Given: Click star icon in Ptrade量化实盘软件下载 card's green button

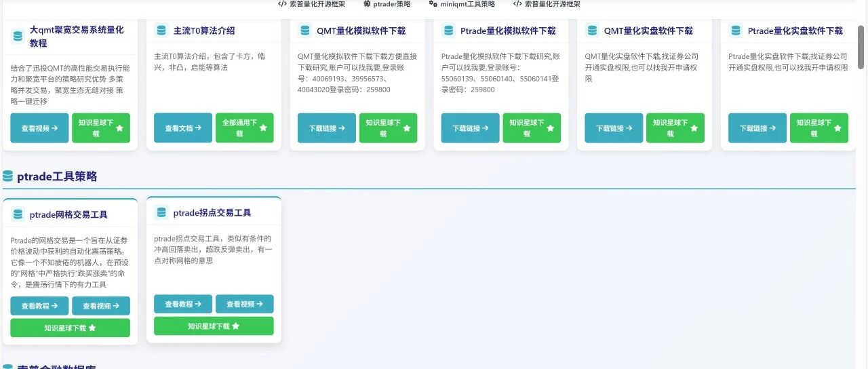Looking at the screenshot, I should [838, 128].
